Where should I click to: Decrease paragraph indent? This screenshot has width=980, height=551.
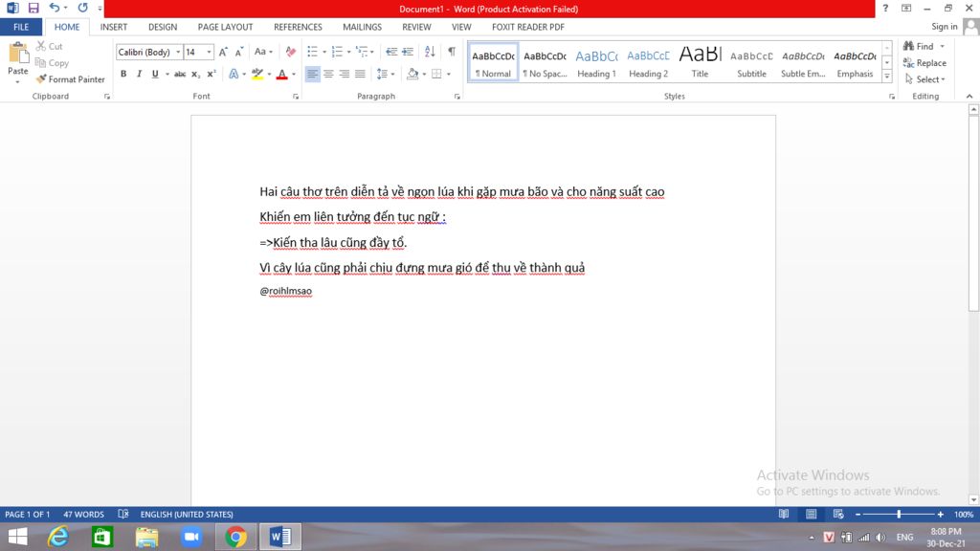pos(391,52)
